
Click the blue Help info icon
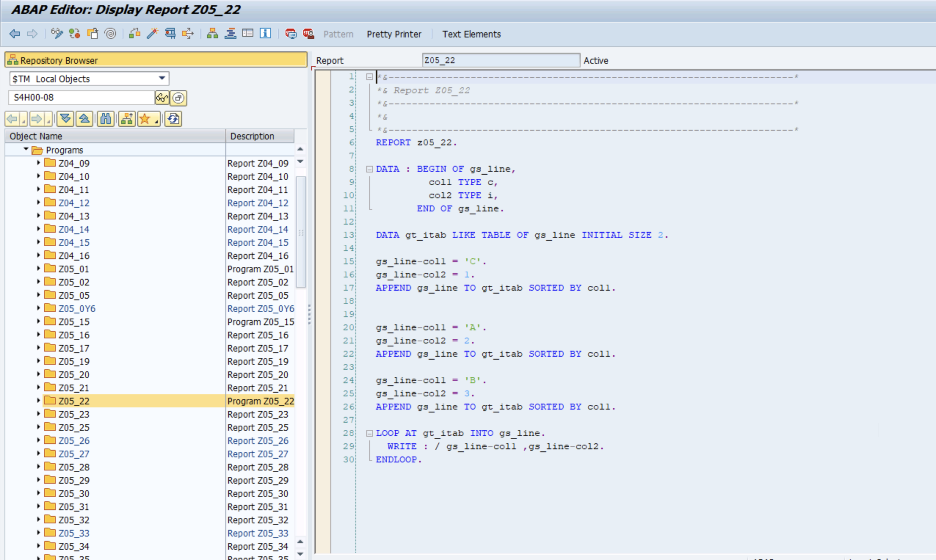(265, 34)
